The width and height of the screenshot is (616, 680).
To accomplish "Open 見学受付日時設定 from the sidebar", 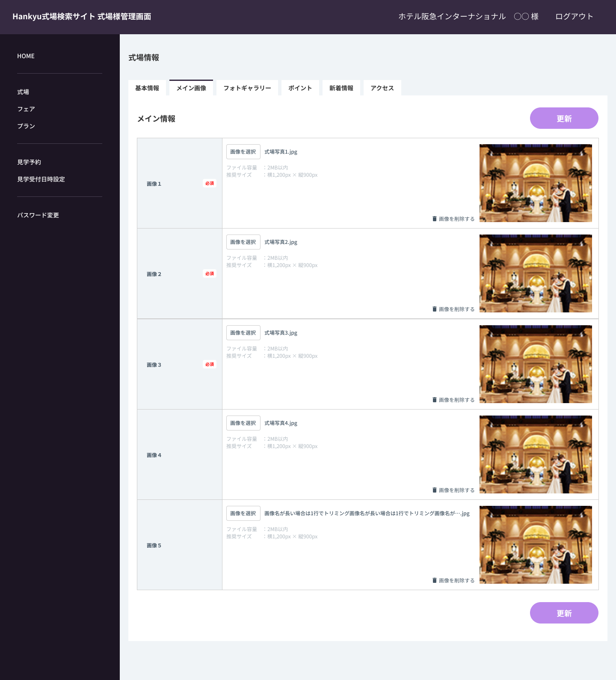I will (41, 179).
